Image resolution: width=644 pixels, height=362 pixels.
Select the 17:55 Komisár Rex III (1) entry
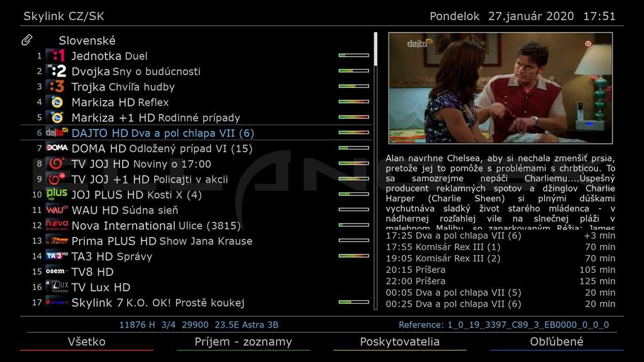[x=500, y=247]
